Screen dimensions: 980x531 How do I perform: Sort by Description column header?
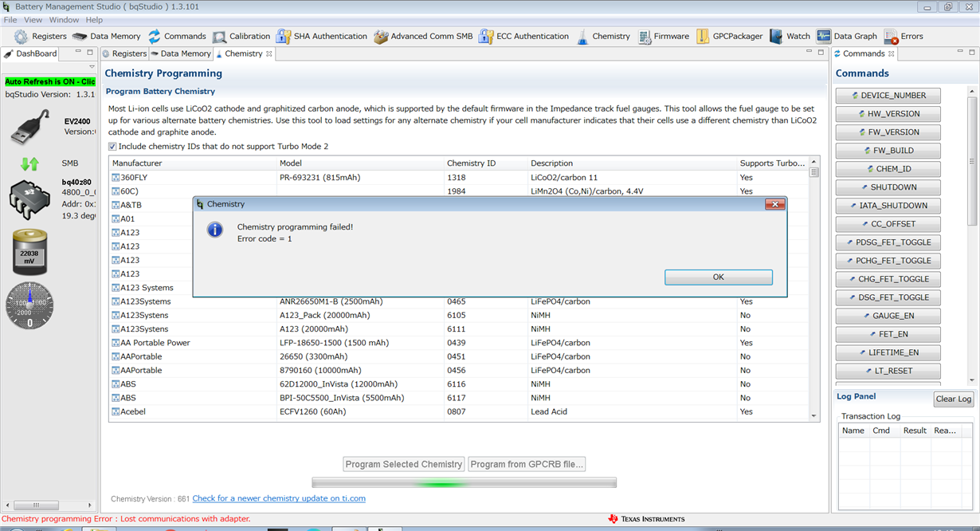click(x=632, y=163)
